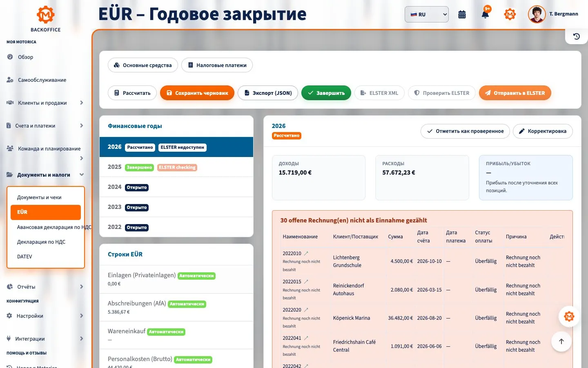Open Налоговые платежи button

click(217, 65)
